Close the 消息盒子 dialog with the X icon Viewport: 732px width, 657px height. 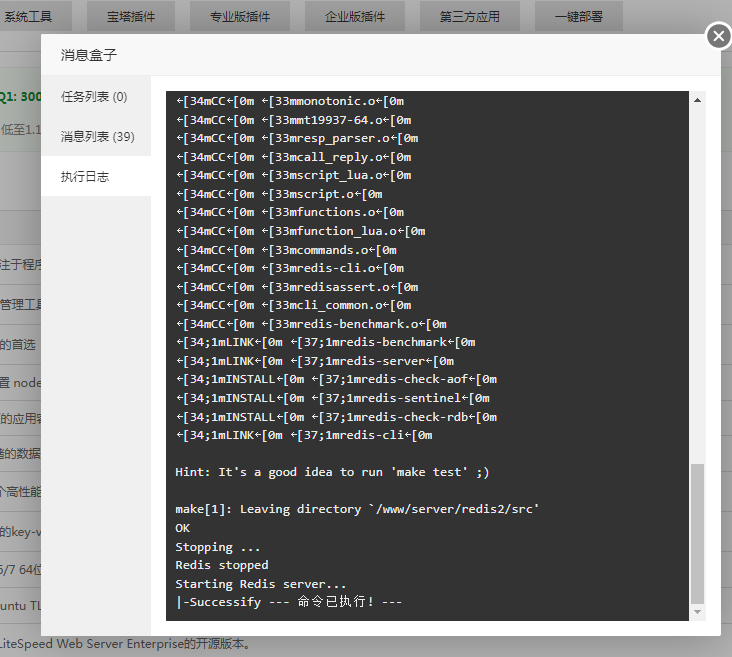[x=718, y=36]
